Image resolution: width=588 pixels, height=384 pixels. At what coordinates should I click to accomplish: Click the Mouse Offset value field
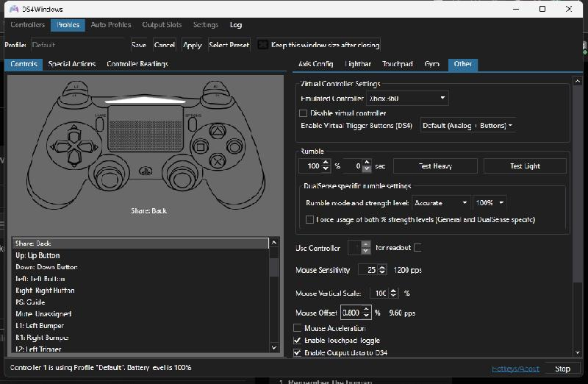click(351, 313)
